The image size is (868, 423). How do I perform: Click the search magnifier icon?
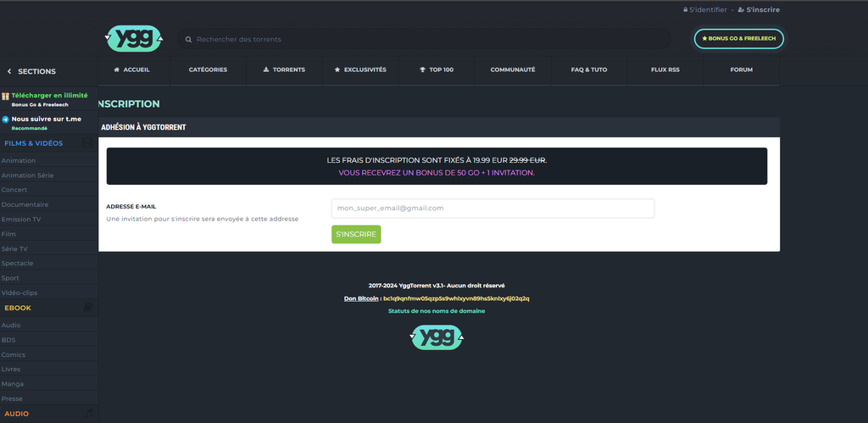[188, 39]
